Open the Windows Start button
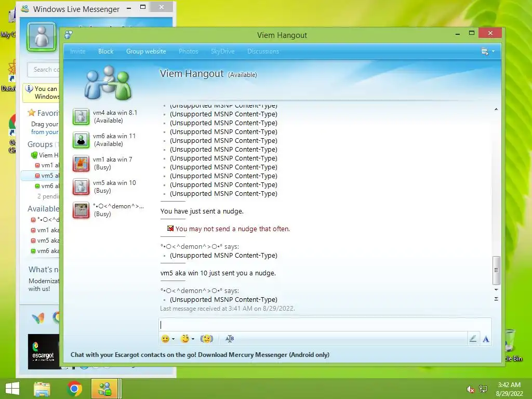Viewport: 532px width, 399px height. click(x=12, y=389)
